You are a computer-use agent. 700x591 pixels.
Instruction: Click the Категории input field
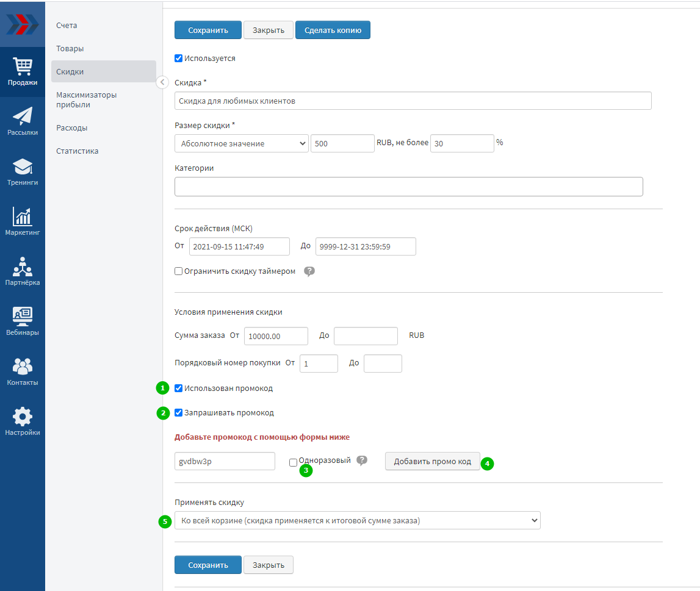(408, 187)
